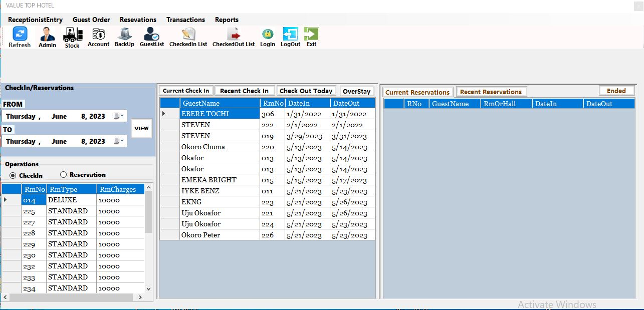Launch the BackUp toolbar icon

(124, 38)
